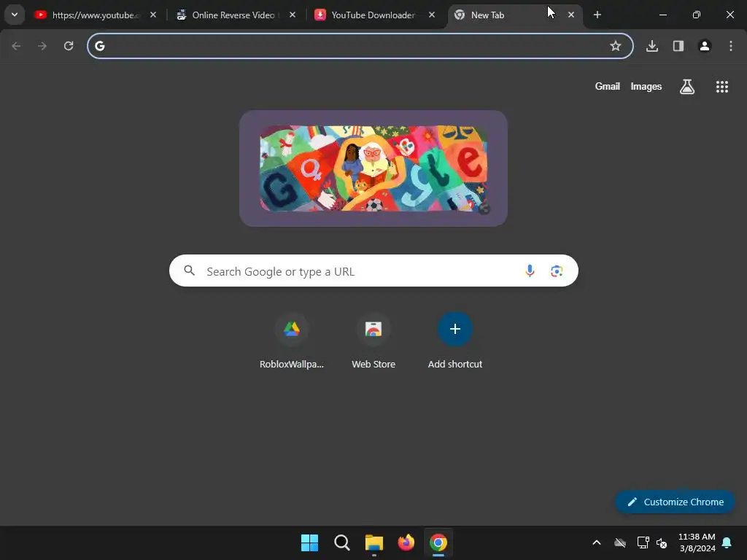Open network status tray icon

pos(643,542)
